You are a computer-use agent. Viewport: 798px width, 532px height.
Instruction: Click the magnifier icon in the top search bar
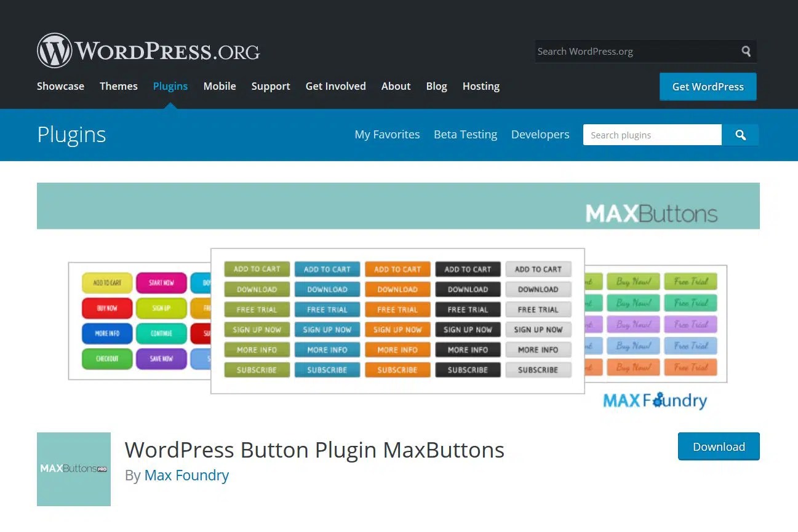coord(746,51)
